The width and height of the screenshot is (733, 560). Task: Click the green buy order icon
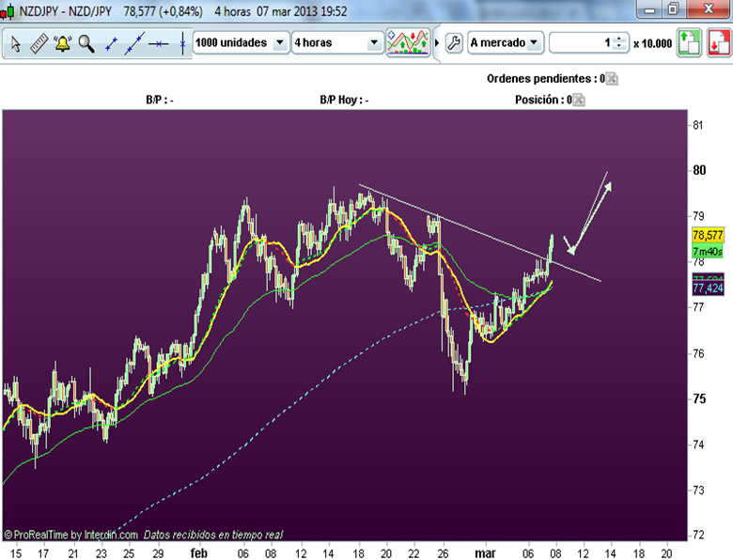[689, 43]
